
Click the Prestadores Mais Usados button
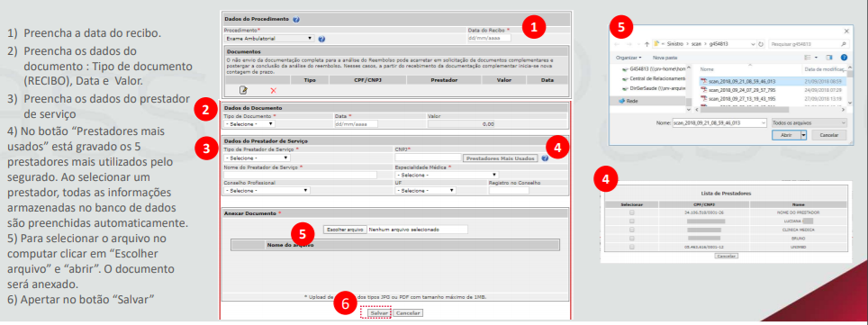(501, 158)
